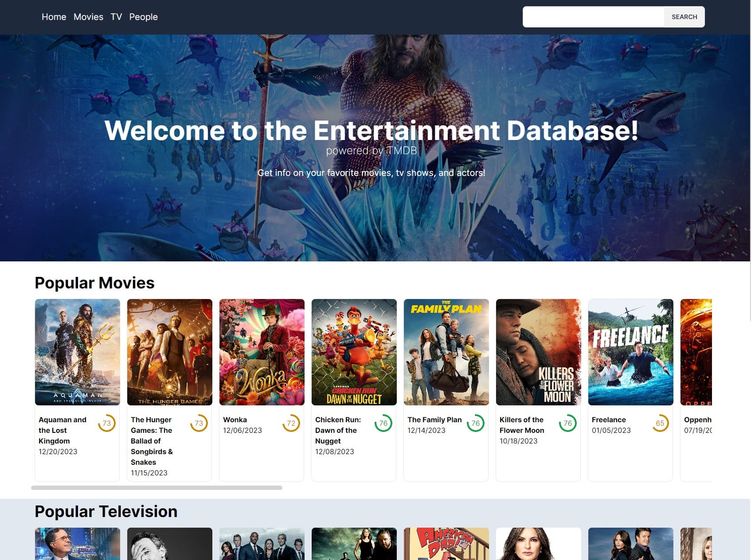Click the 76 rating circle for Chicken Run
The width and height of the screenshot is (751, 560).
pyautogui.click(x=383, y=424)
